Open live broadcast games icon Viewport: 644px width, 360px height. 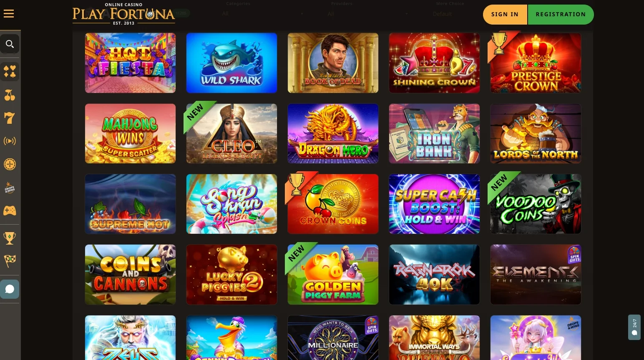[x=10, y=141]
